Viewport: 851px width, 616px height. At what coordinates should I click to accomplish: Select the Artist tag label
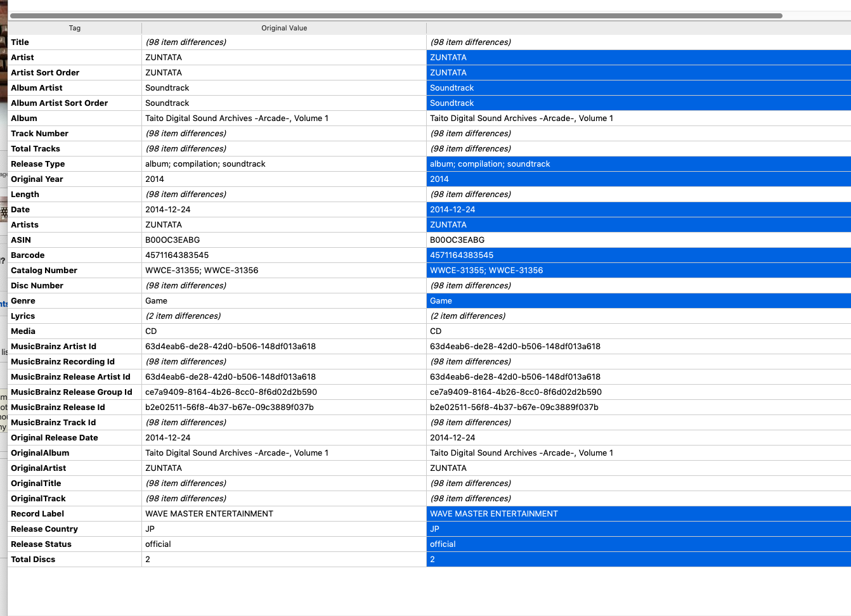(22, 58)
